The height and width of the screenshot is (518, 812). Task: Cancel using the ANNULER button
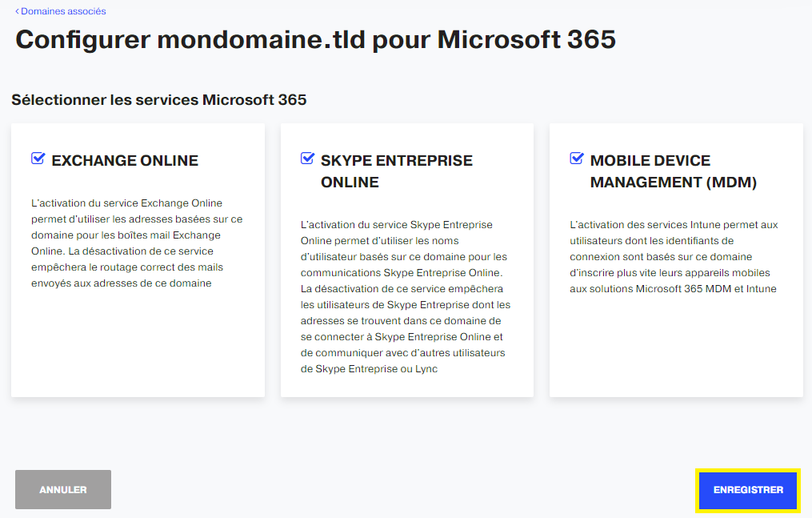(x=63, y=489)
